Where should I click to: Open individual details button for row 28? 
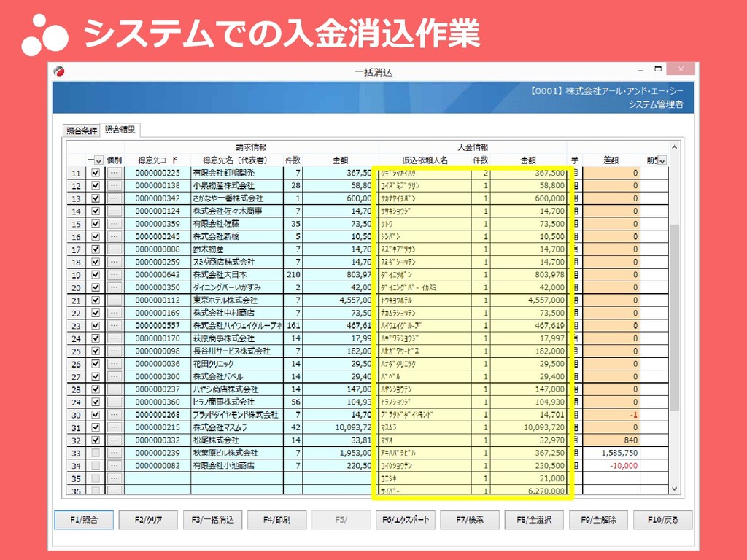[x=114, y=389]
